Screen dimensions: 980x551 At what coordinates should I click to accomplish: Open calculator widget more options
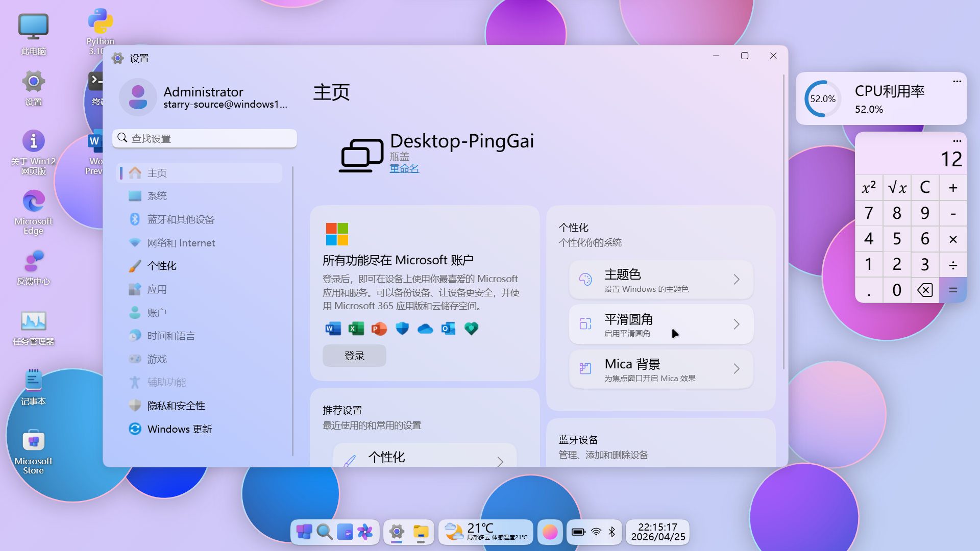pos(957,141)
